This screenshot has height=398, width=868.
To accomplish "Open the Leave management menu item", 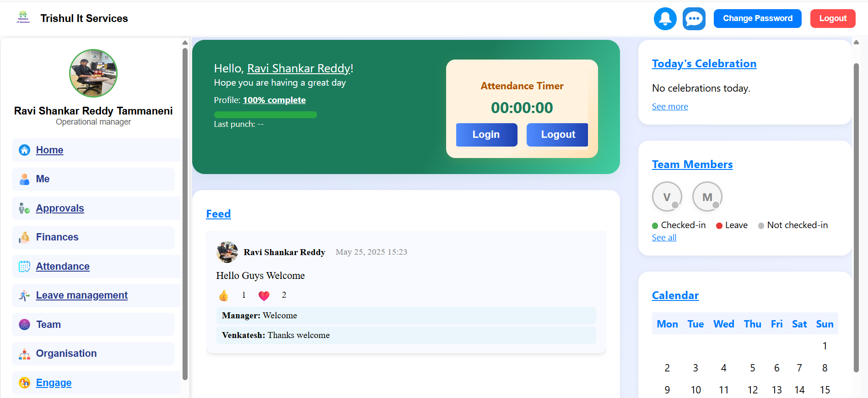I will pyautogui.click(x=97, y=295).
